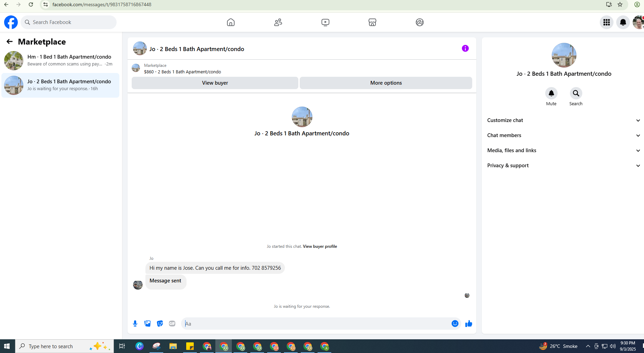The width and height of the screenshot is (644, 353).
Task: Select Jo 2 Beds 1 Bath conversation
Action: [60, 85]
